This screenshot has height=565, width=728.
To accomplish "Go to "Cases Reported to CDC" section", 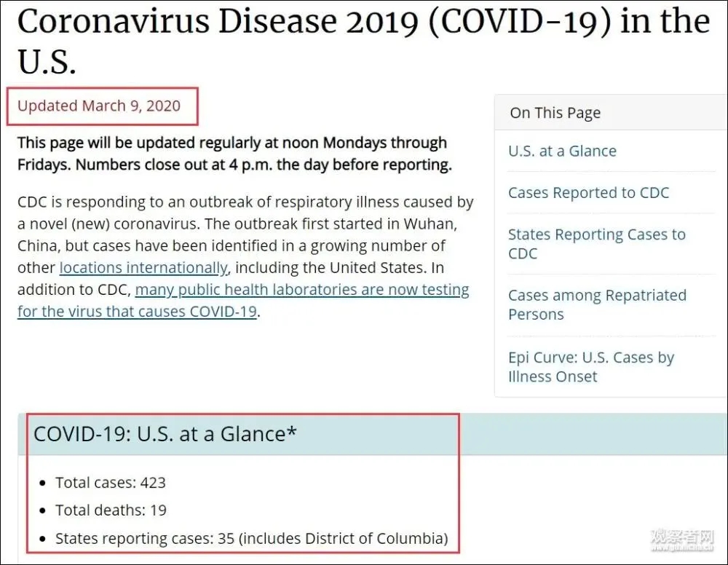I will (x=588, y=192).
